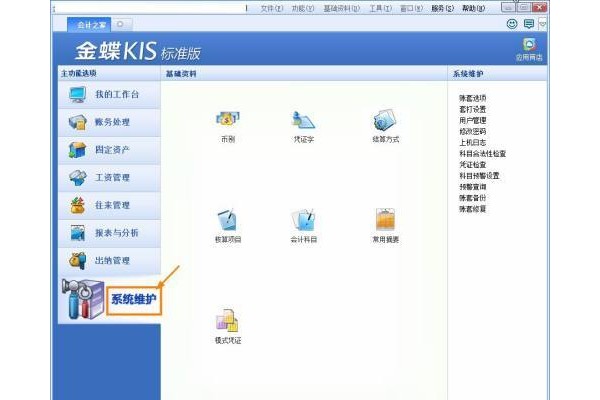This screenshot has height=400, width=600.
Task: Select 工资管理 in the sidebar
Action: coord(109,178)
